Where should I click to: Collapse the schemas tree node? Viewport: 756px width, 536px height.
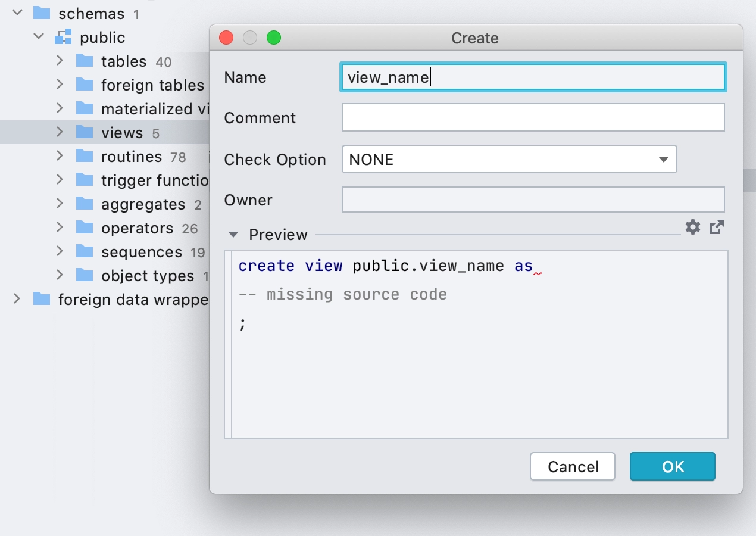click(x=17, y=13)
